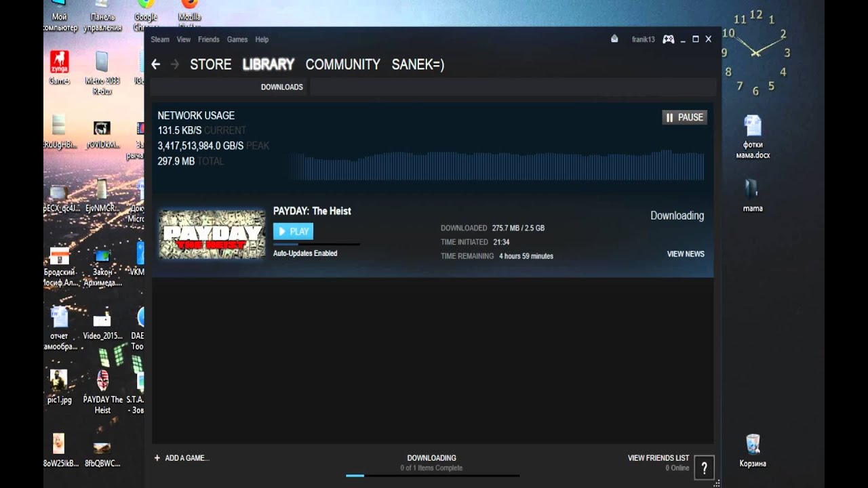This screenshot has height=488, width=868.
Task: Click PLAY for PAYDAY: The Heist
Action: (293, 231)
